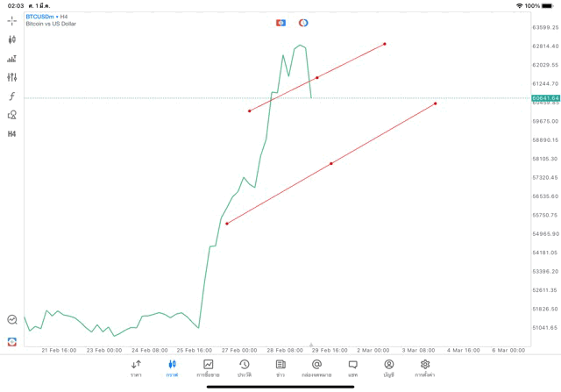Screen dimensions: 561x392
Task: Open depth of market icon in sidebar
Action: (x=11, y=59)
